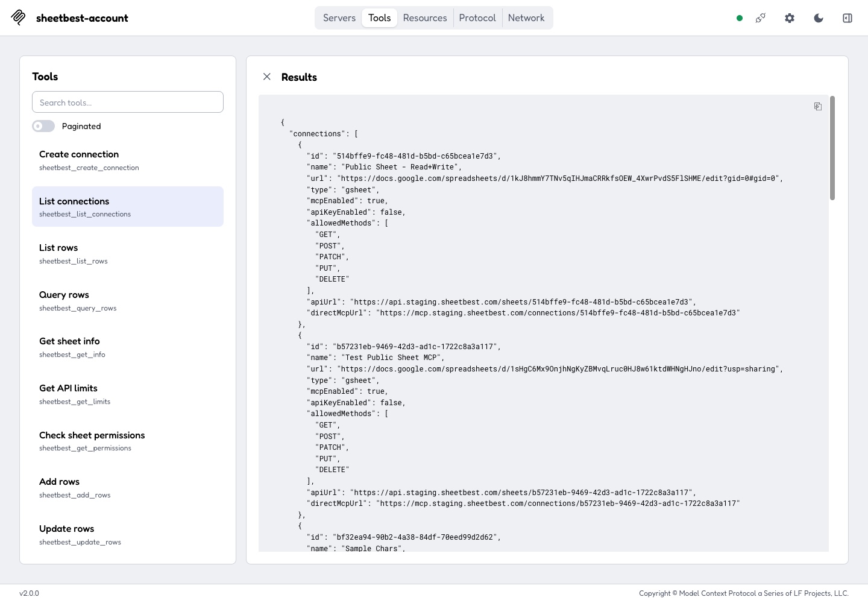Enable the Paginated switch

(x=43, y=126)
